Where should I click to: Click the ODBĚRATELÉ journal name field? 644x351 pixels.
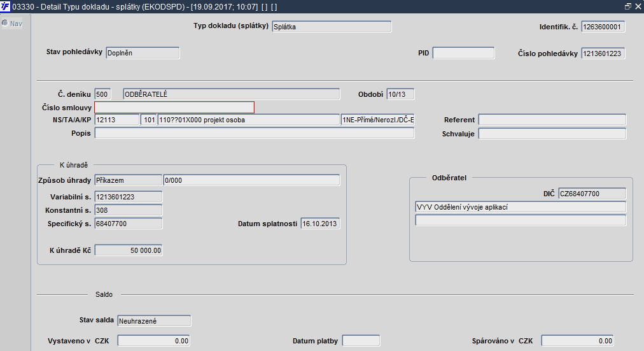pyautogui.click(x=231, y=94)
